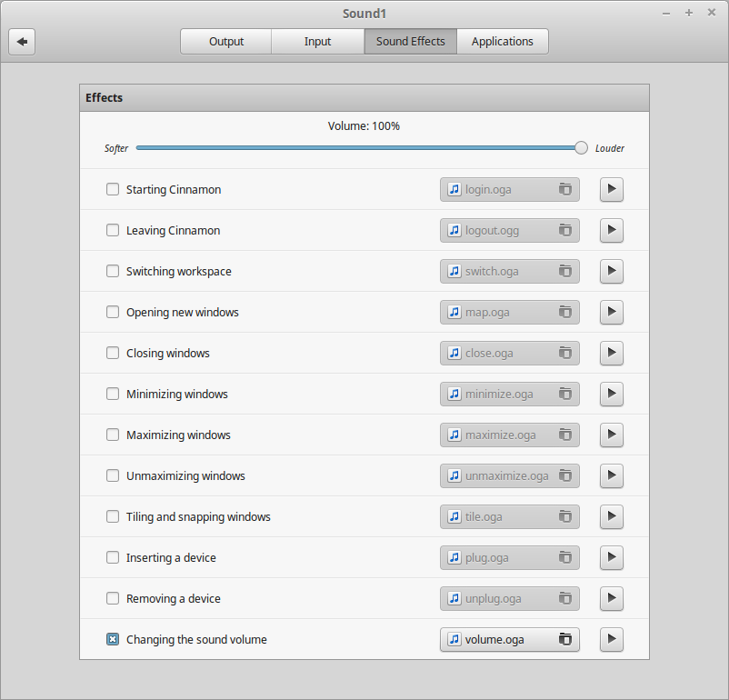Click the music note icon beside minimize.oga
The width and height of the screenshot is (729, 700).
pos(454,394)
